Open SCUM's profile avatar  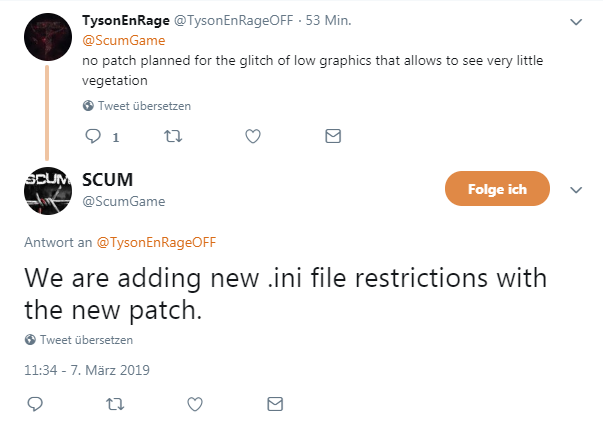tap(45, 190)
